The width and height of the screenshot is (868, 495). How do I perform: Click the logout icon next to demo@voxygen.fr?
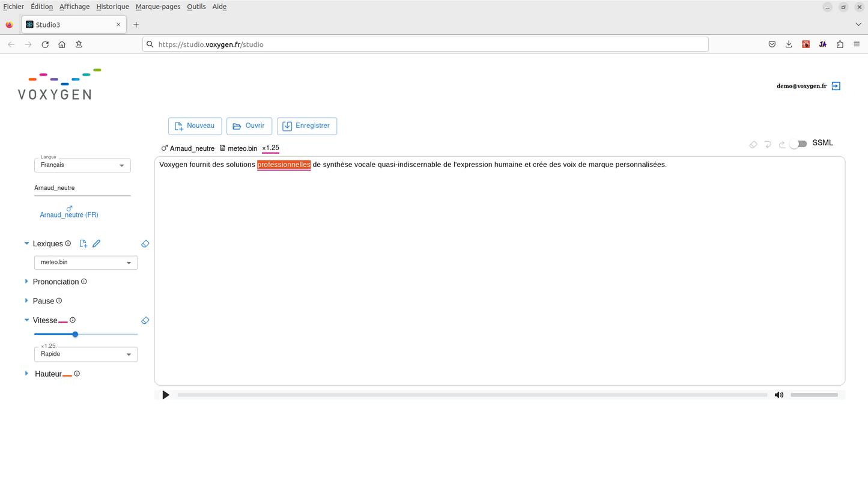coord(836,86)
